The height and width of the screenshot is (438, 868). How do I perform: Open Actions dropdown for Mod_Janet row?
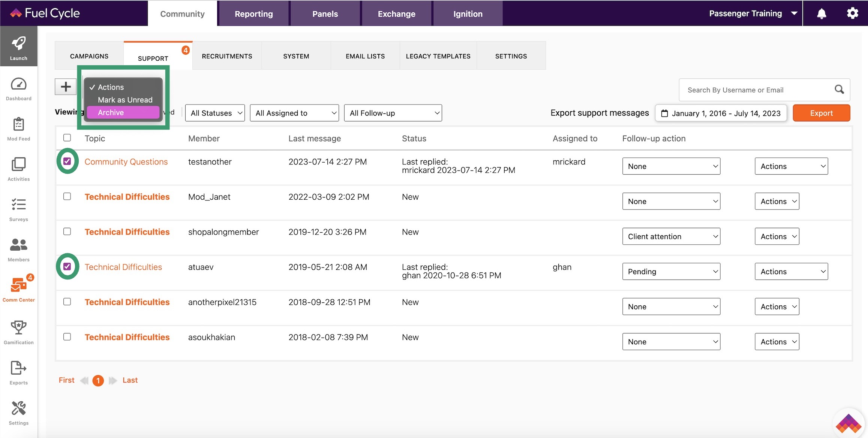click(x=777, y=201)
